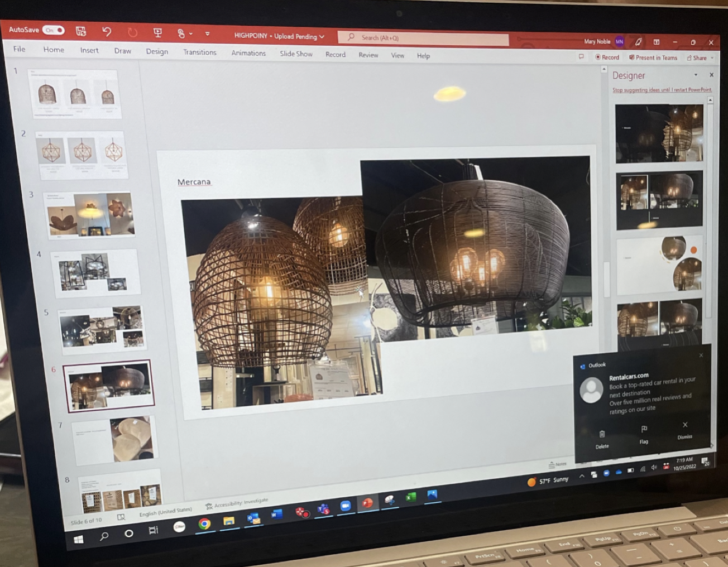Select slide 2 thumbnail
This screenshot has width=728, height=567.
pyautogui.click(x=82, y=155)
